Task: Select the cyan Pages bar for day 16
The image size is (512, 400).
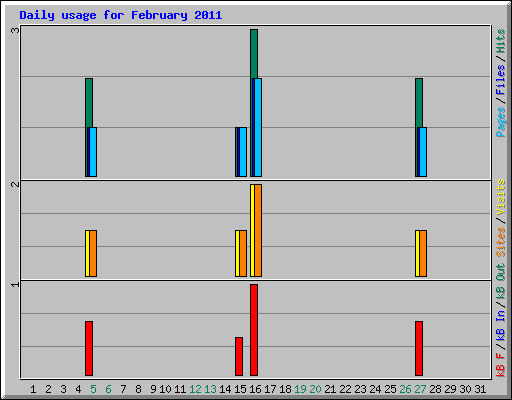Action: click(x=258, y=127)
